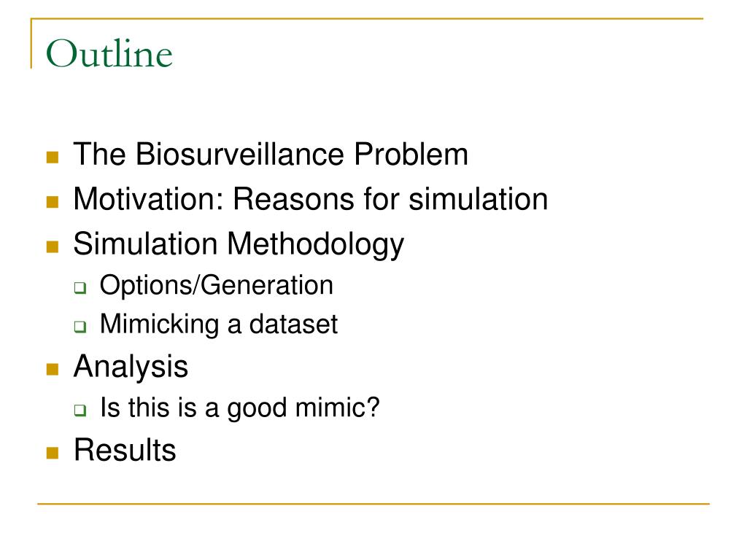Screen dimensions: 747x560
Task: Click the Outline slide title
Action: coord(109,53)
